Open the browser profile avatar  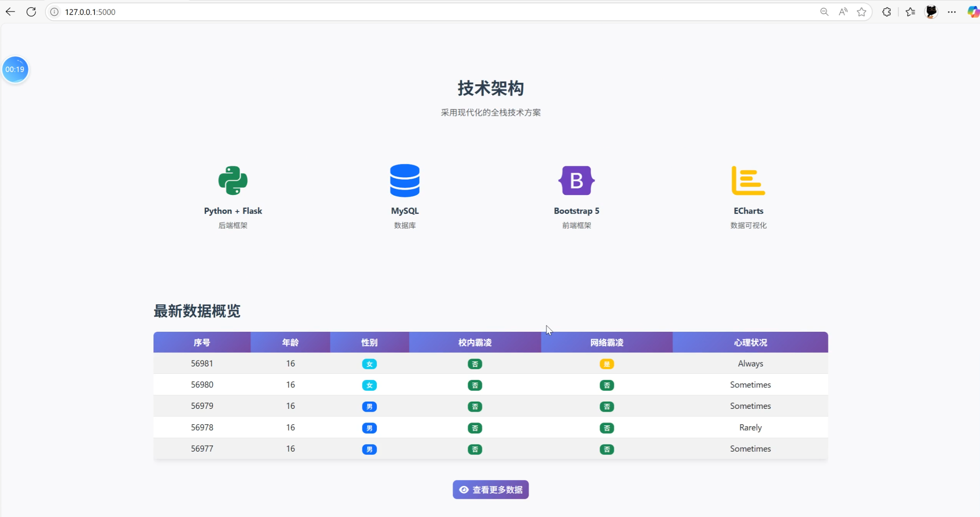931,12
